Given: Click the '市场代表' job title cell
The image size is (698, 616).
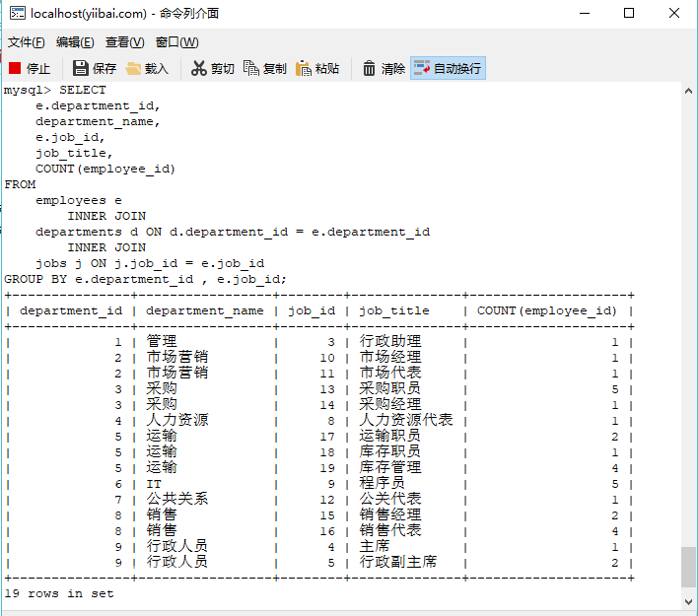Looking at the screenshot, I should (x=390, y=373).
